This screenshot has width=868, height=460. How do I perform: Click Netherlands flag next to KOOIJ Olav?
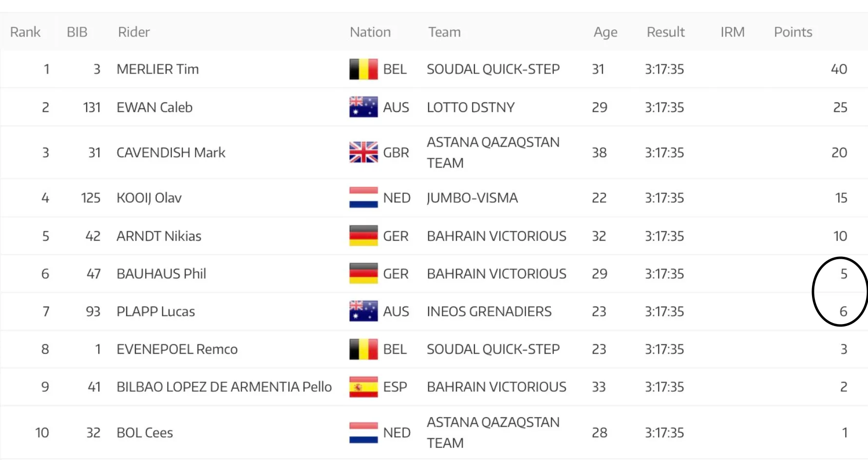pyautogui.click(x=363, y=198)
